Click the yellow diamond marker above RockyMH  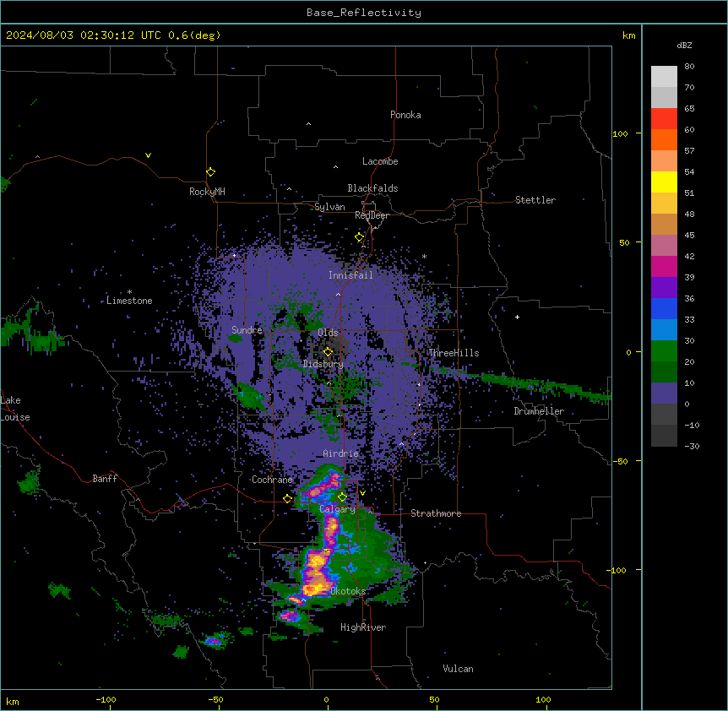point(210,171)
